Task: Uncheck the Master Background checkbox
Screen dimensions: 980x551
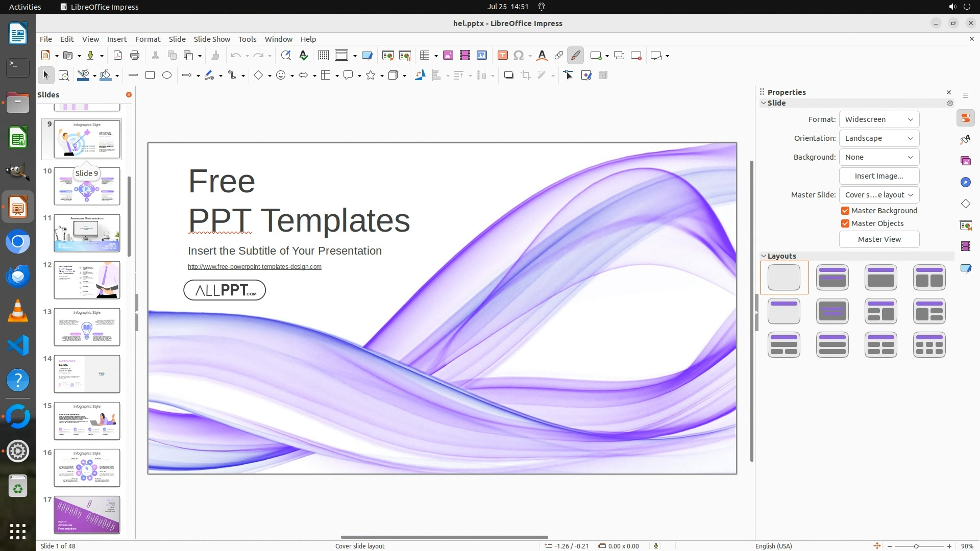Action: [x=845, y=211]
